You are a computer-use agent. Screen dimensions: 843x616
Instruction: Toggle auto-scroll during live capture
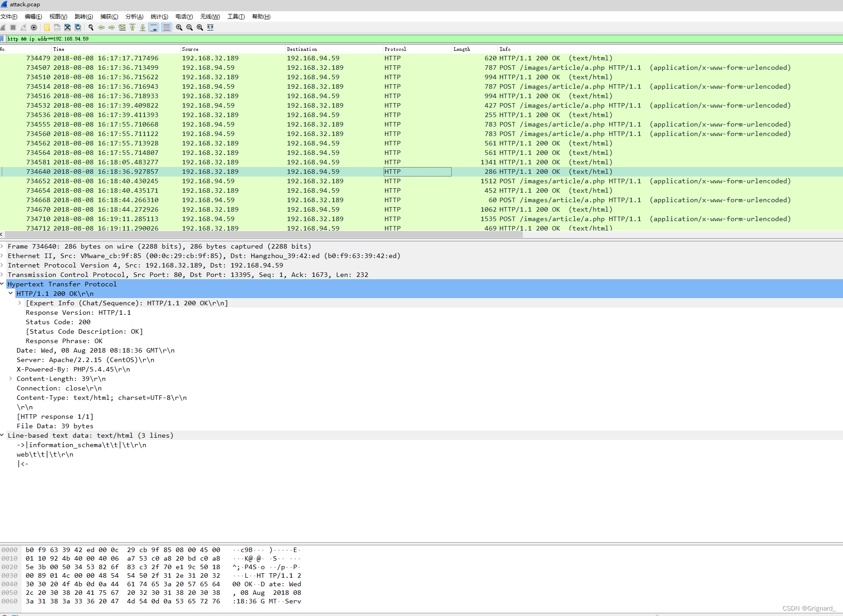coord(154,27)
